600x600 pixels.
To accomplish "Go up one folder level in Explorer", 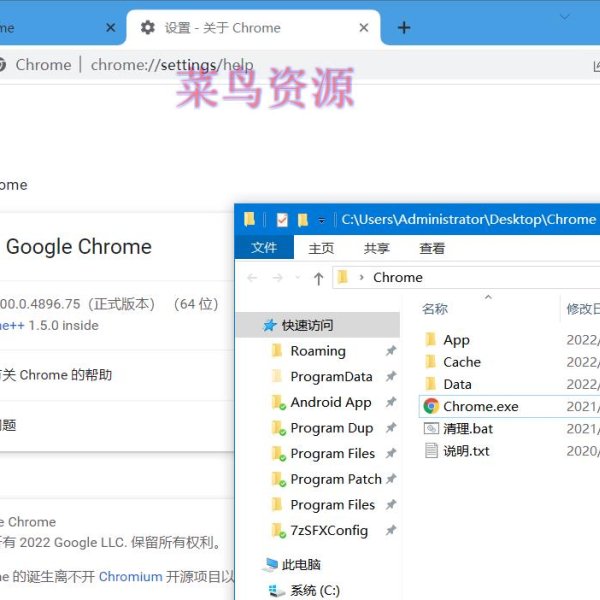I will click(x=318, y=278).
